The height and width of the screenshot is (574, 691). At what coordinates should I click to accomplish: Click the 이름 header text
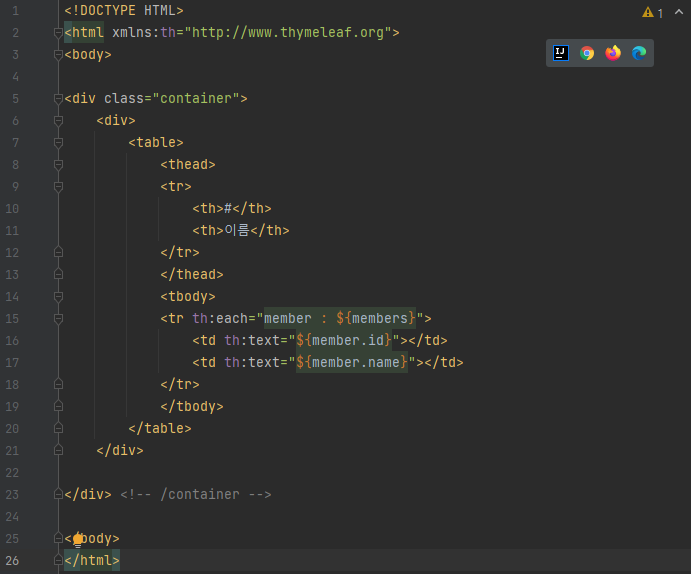tap(237, 230)
